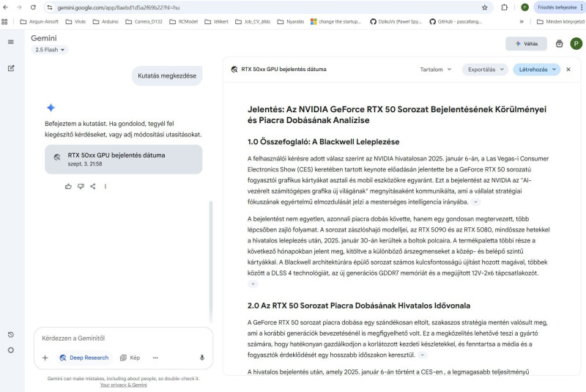Close the report panel with the X icon
Image resolution: width=586 pixels, height=392 pixels.
point(568,69)
